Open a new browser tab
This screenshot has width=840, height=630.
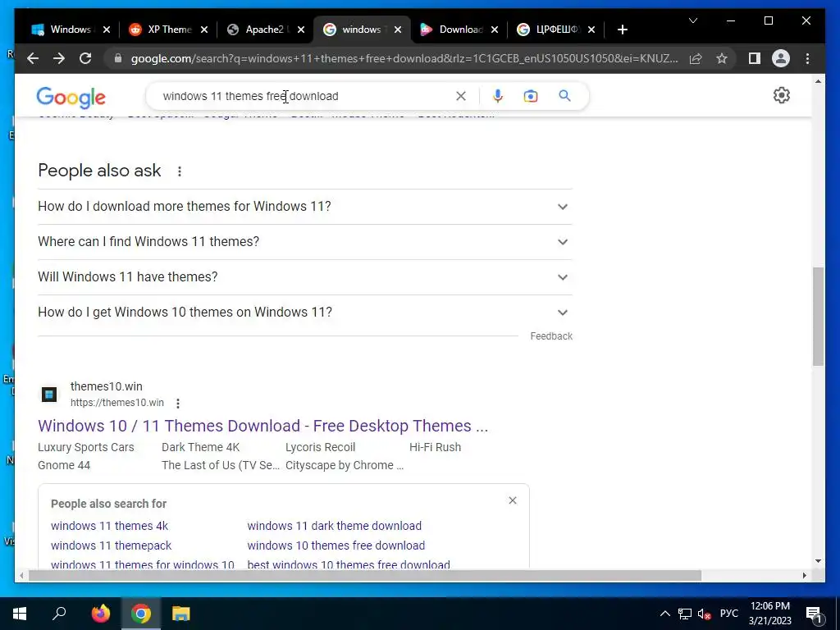(x=622, y=30)
